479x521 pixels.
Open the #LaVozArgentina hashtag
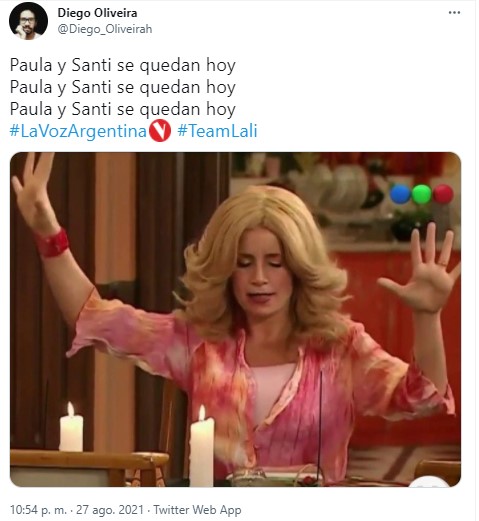(78, 131)
